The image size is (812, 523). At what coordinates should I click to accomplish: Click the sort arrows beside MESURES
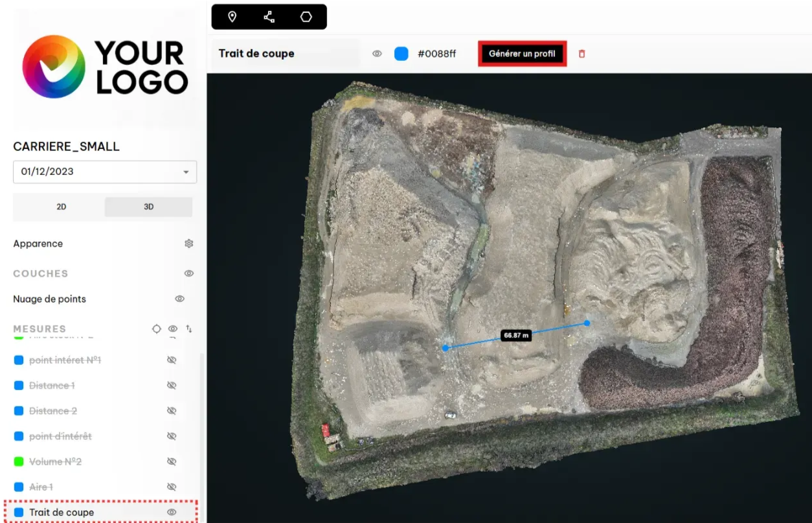tap(189, 329)
